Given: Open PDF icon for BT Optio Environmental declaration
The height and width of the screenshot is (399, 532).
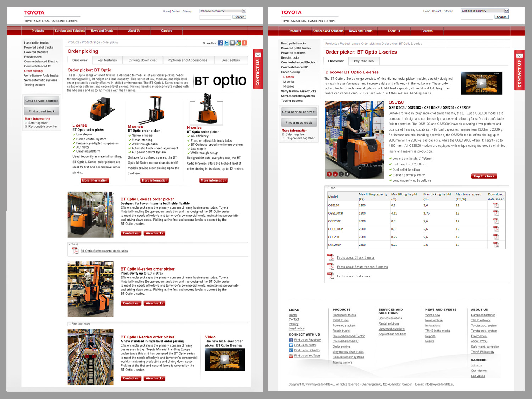Looking at the screenshot, I should click(x=75, y=251).
